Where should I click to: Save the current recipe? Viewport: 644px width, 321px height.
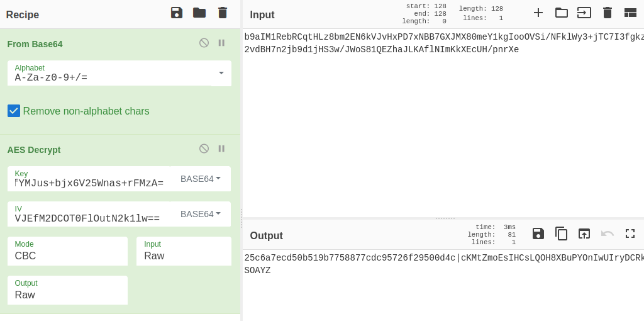pyautogui.click(x=177, y=13)
